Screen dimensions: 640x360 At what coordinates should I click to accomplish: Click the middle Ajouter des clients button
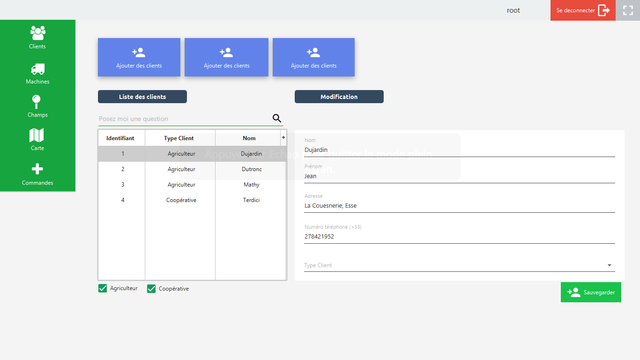pos(226,57)
